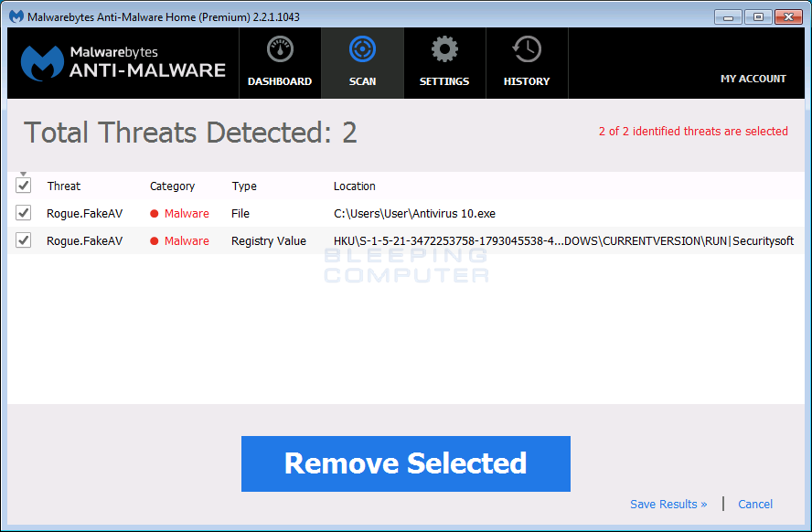Click the "Total Threats Detected: 2" heading
The height and width of the screenshot is (532, 812).
point(190,133)
